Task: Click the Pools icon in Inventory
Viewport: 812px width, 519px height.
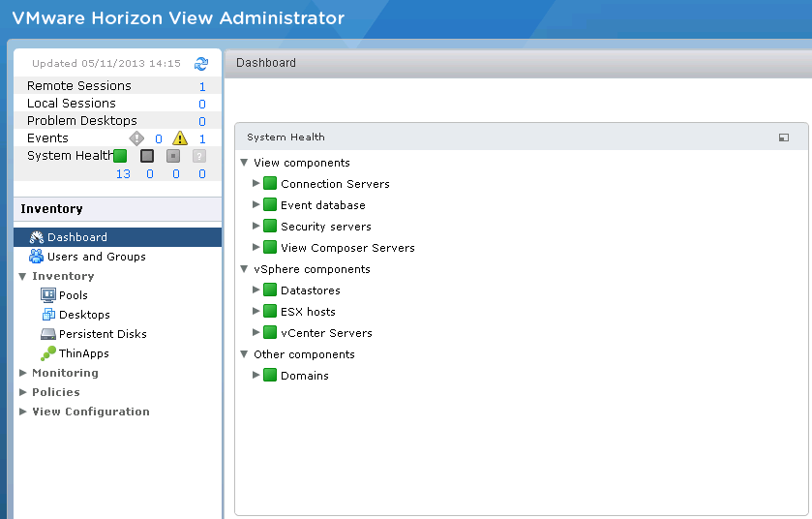Action: coord(48,295)
